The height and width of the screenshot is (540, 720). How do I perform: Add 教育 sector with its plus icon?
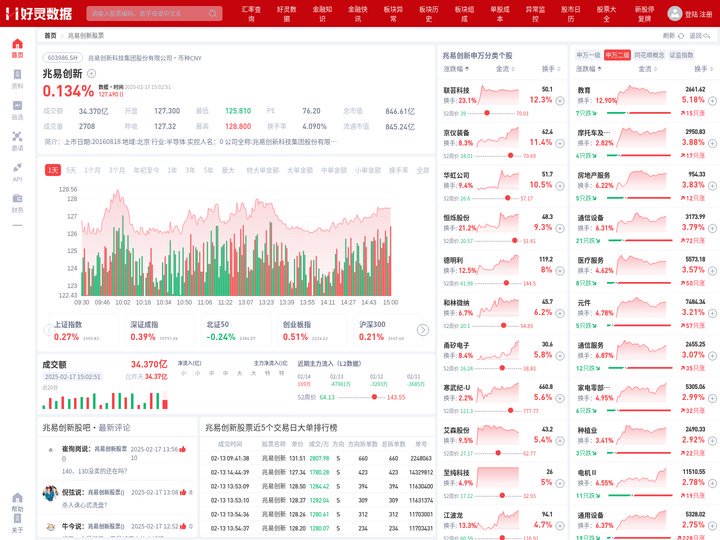712,101
